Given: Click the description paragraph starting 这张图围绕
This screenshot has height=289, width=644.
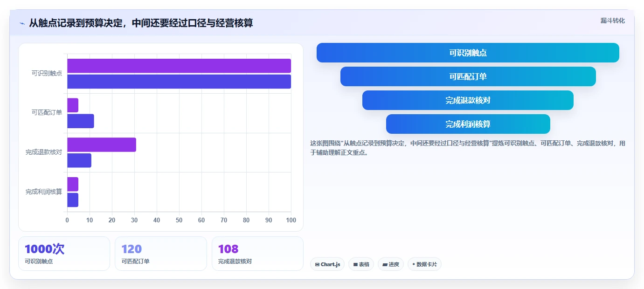Looking at the screenshot, I should tap(468, 148).
